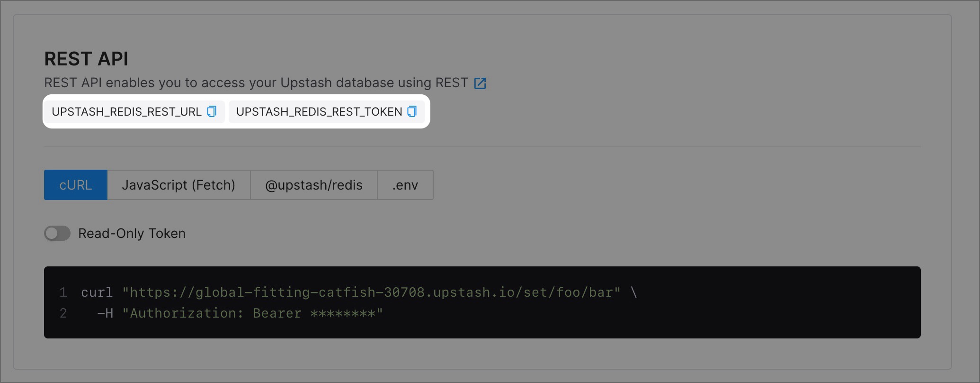Select the cURL tab
This screenshot has height=383, width=980.
coord(76,185)
